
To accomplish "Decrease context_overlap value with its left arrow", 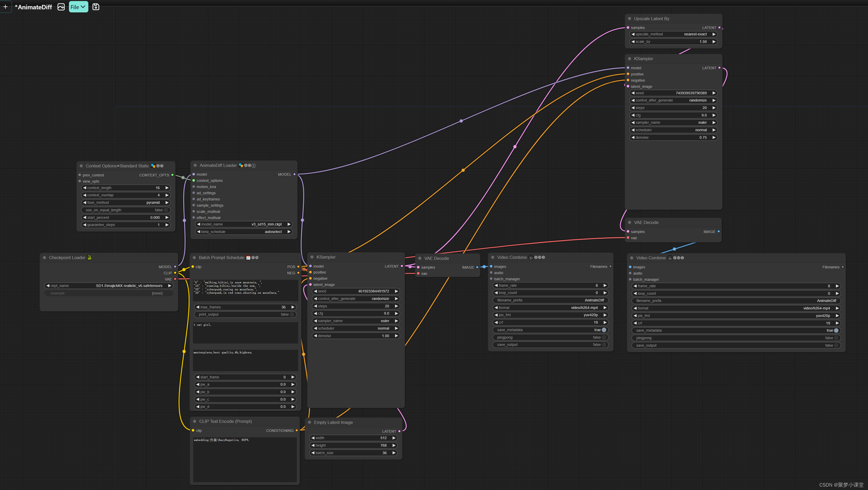I will (x=84, y=195).
